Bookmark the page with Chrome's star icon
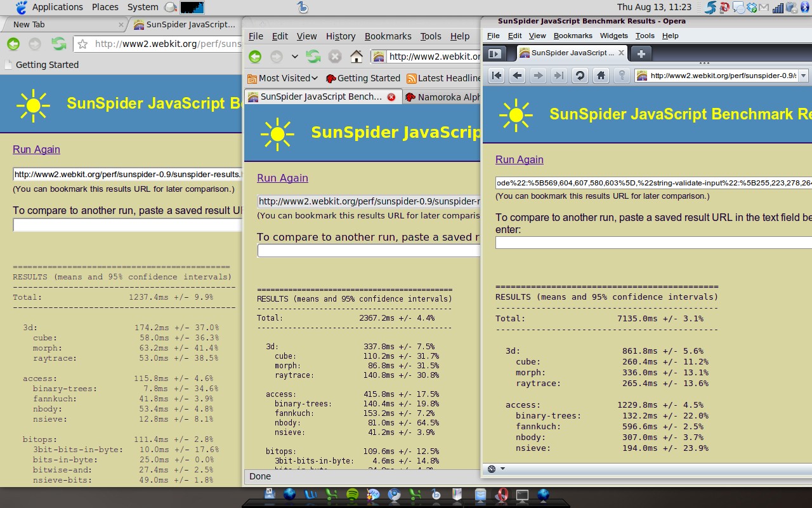 (82, 44)
